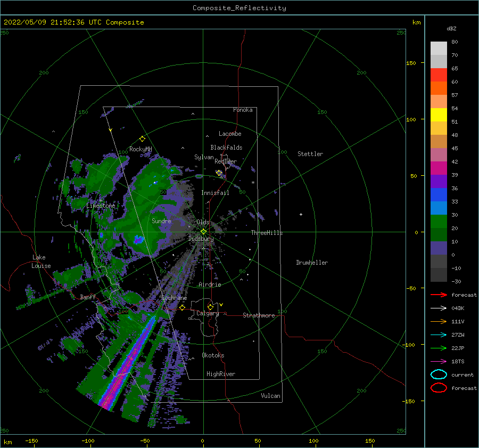Click the green 22JP arrow legend icon

[439, 348]
